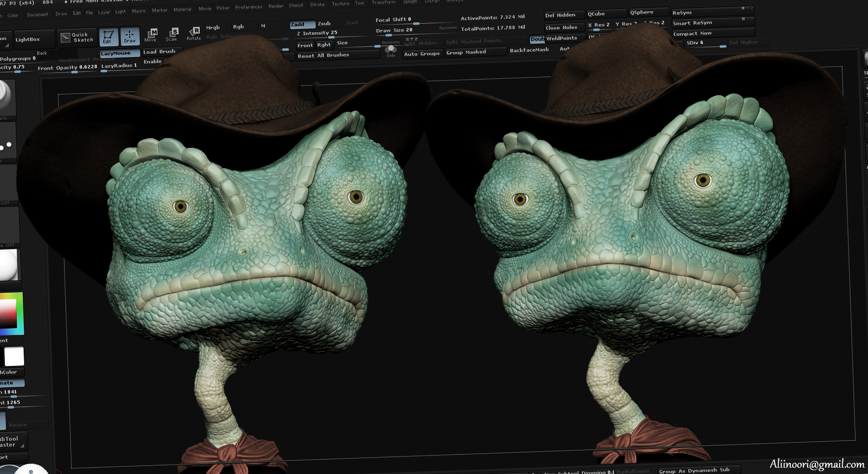Viewport: 868px width, 474px height.
Task: Adjust the Front Opacity slider
Action: click(x=67, y=68)
